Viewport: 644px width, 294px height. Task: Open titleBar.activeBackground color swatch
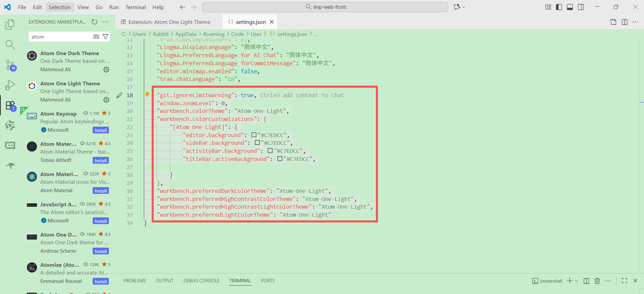280,159
